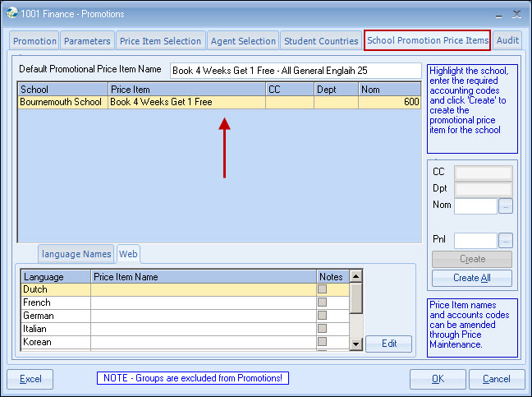The height and width of the screenshot is (397, 532).
Task: Click the Nom field browse ellipsis button
Action: coord(506,206)
